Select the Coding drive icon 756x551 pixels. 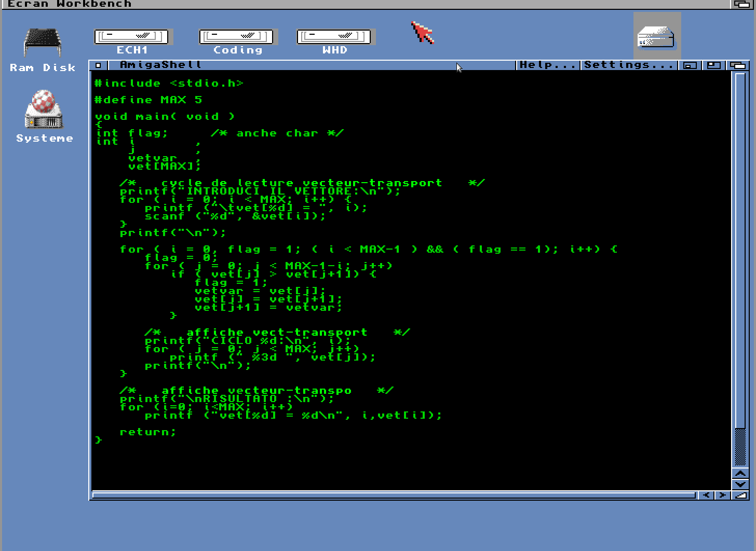point(237,42)
